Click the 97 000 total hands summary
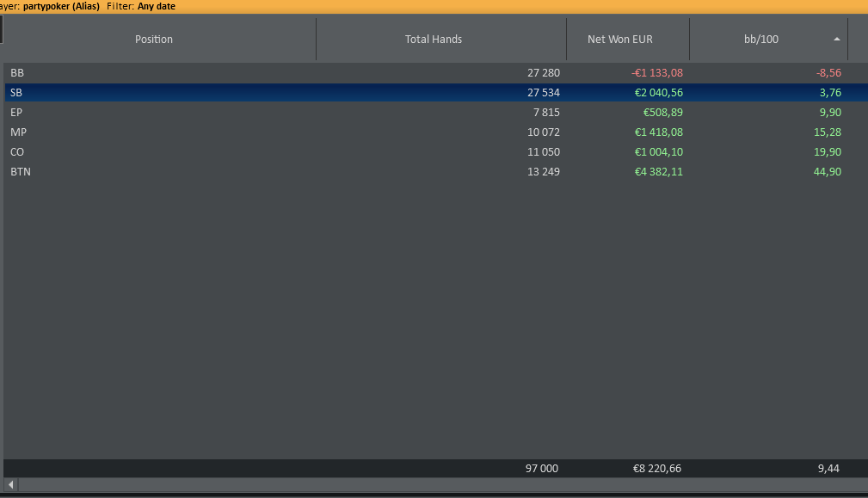 541,469
